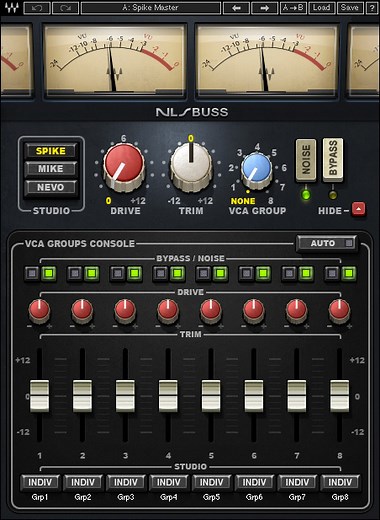Toggle bypass for group 2

pos(75,273)
